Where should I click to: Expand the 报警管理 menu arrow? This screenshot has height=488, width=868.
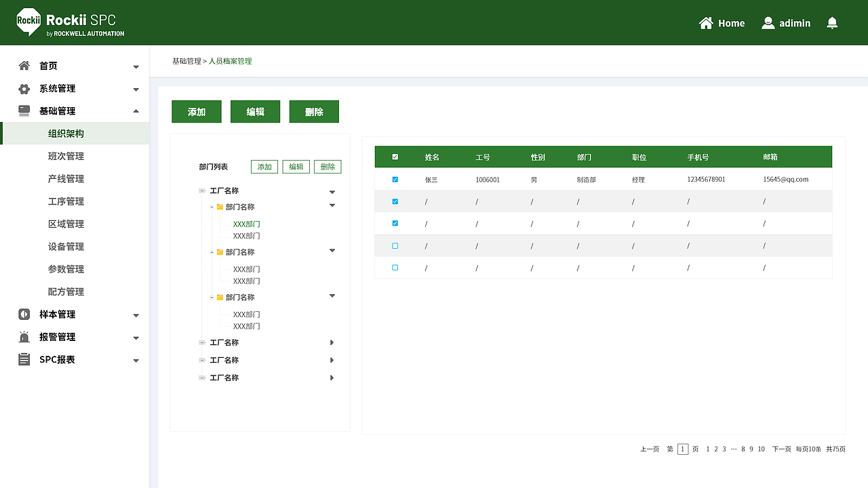coord(136,338)
